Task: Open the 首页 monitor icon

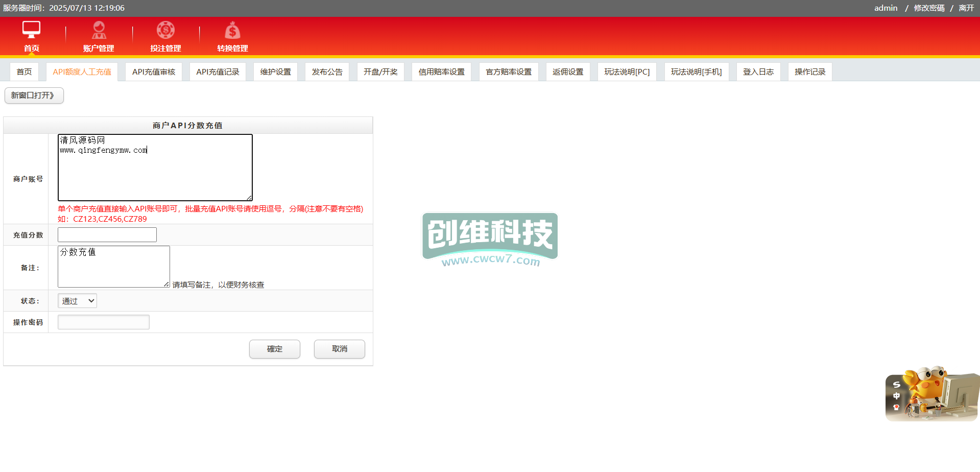Action: pos(31,30)
